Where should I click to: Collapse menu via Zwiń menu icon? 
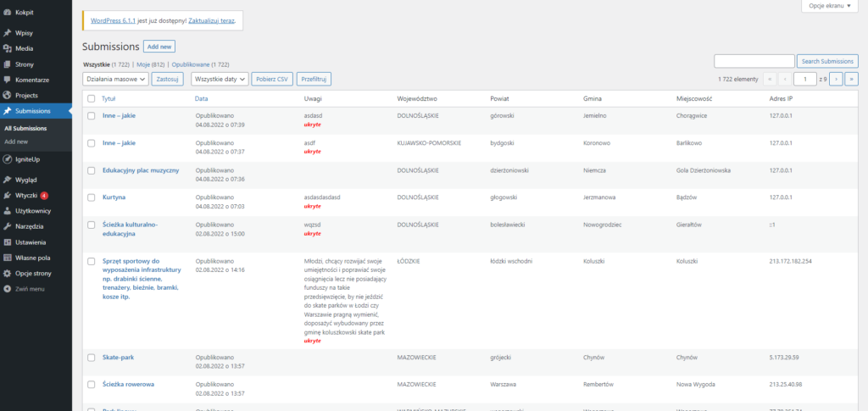pyautogui.click(x=7, y=289)
